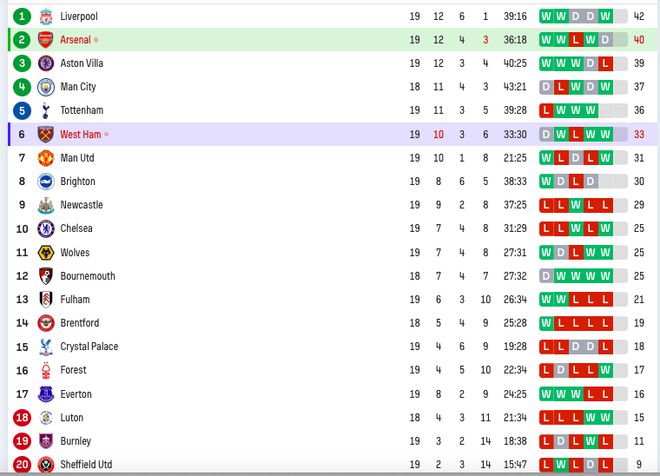660x476 pixels.
Task: Click the West Ham crest
Action: click(46, 134)
